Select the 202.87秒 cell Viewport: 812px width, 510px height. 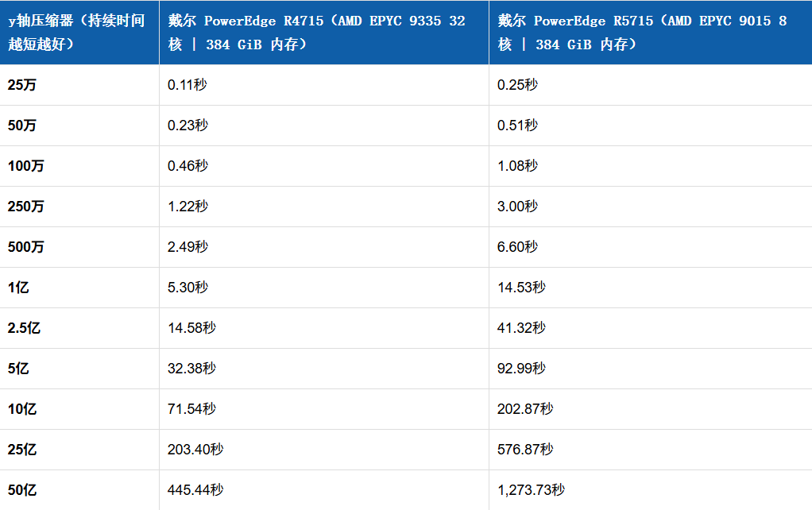(x=651, y=408)
